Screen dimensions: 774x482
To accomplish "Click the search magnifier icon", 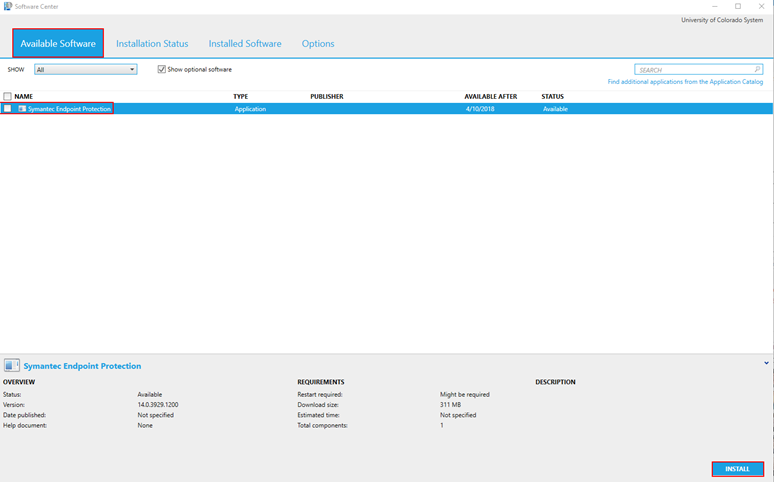I will point(758,69).
